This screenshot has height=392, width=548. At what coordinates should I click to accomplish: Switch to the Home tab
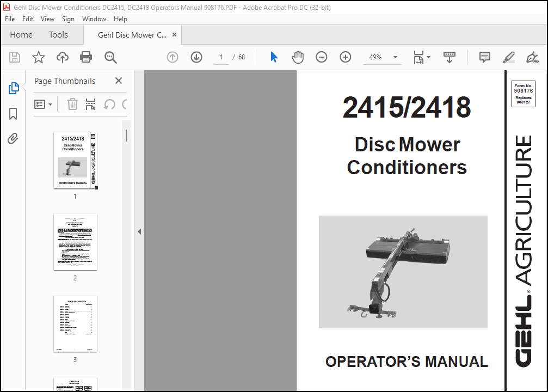[x=21, y=35]
